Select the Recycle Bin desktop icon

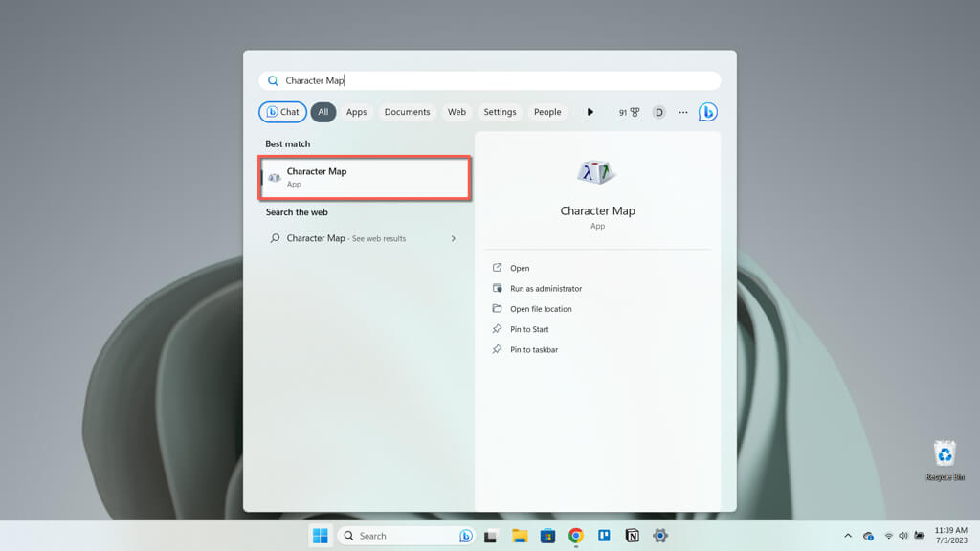945,460
